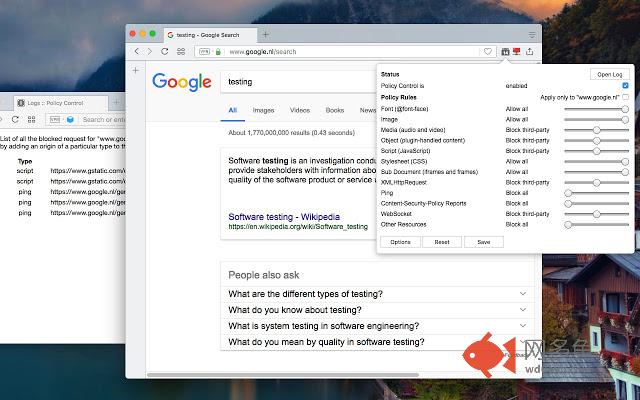This screenshot has width=640, height=400.
Task: Switch to the Videos search tab
Action: pos(300,110)
